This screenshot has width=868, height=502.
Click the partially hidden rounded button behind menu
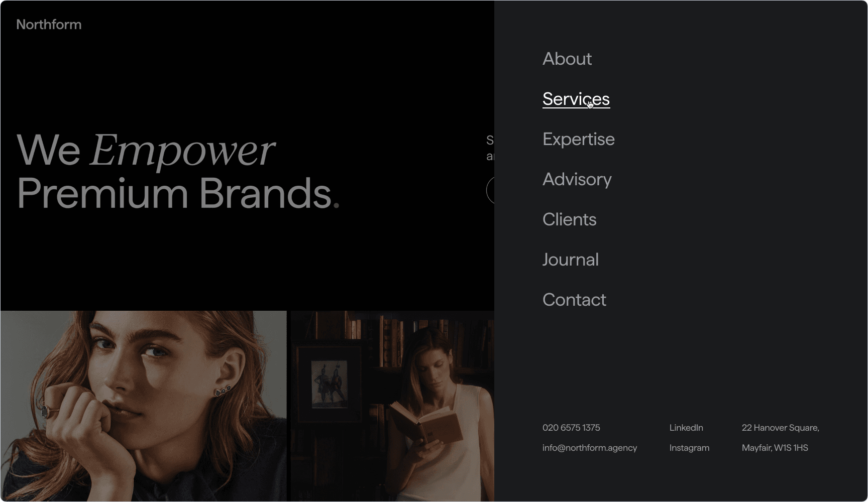490,190
